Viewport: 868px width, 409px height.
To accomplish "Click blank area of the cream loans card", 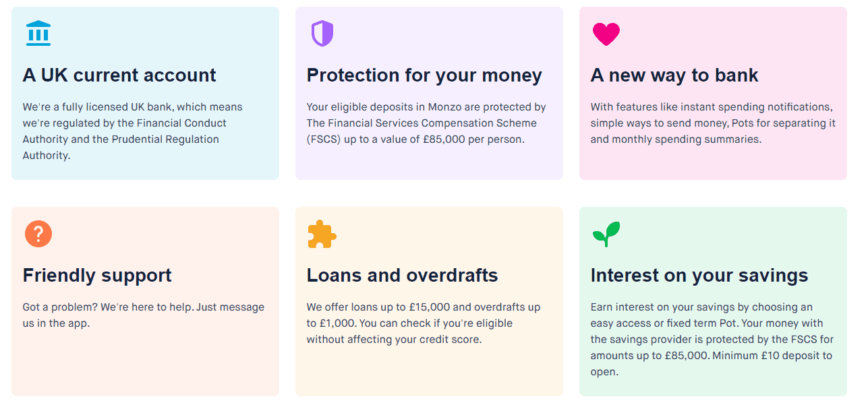I will click(x=429, y=372).
